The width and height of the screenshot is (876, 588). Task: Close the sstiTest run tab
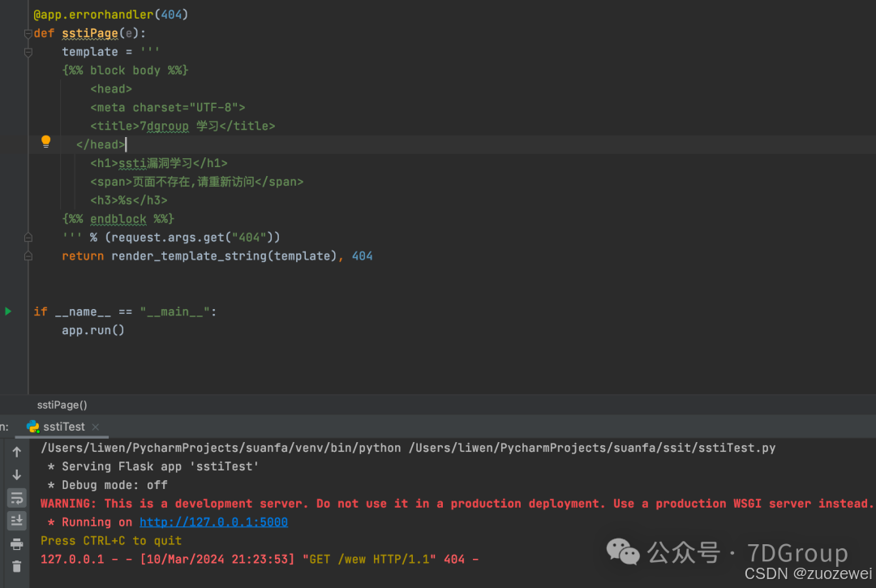[x=96, y=427]
